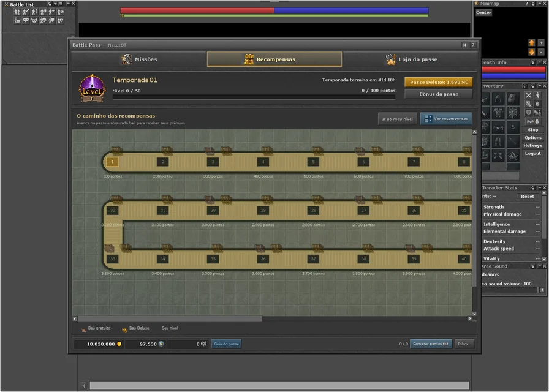Click Minimap floor down orange arrow
The width and height of the screenshot is (549, 392).
click(531, 52)
